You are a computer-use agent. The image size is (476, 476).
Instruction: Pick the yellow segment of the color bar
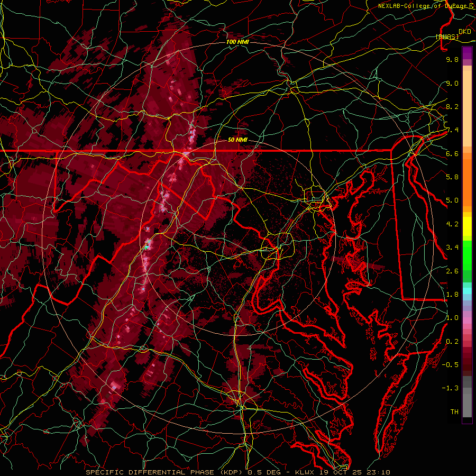pos(467,226)
